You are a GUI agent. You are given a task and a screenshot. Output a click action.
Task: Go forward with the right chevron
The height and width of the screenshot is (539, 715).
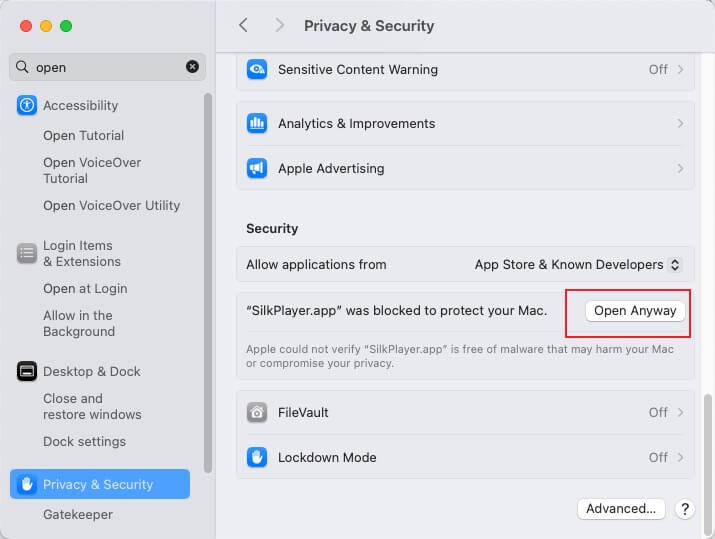click(279, 26)
